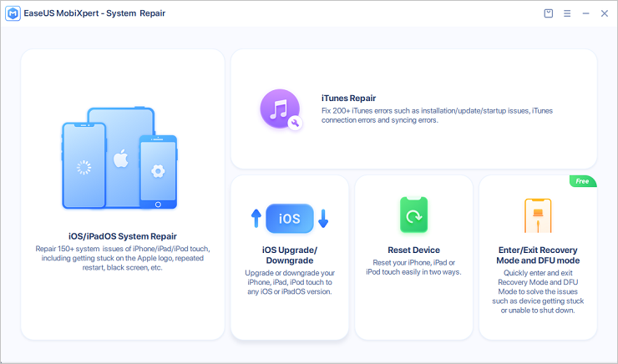This screenshot has height=364, width=618.
Task: Open the hamburger menu in title bar
Action: pos(567,13)
